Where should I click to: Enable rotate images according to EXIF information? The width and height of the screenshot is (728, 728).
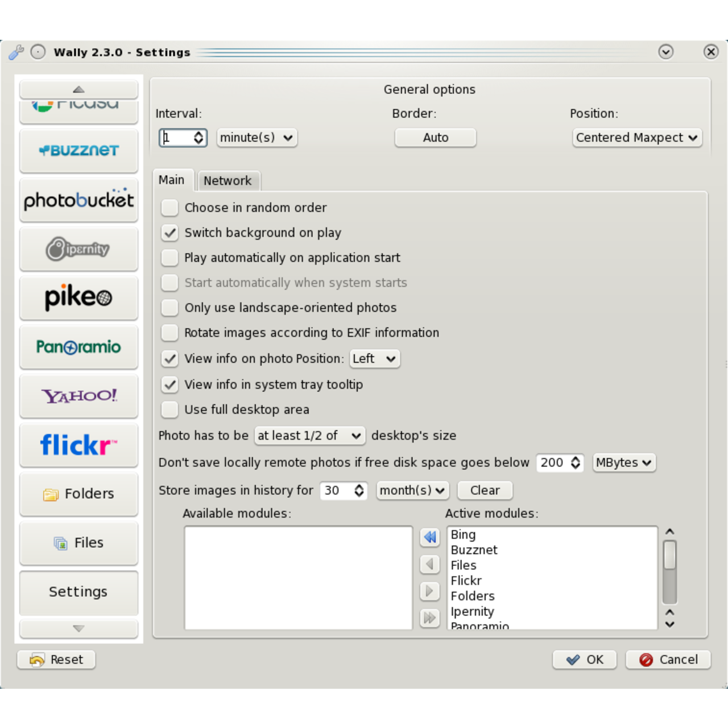[169, 333]
